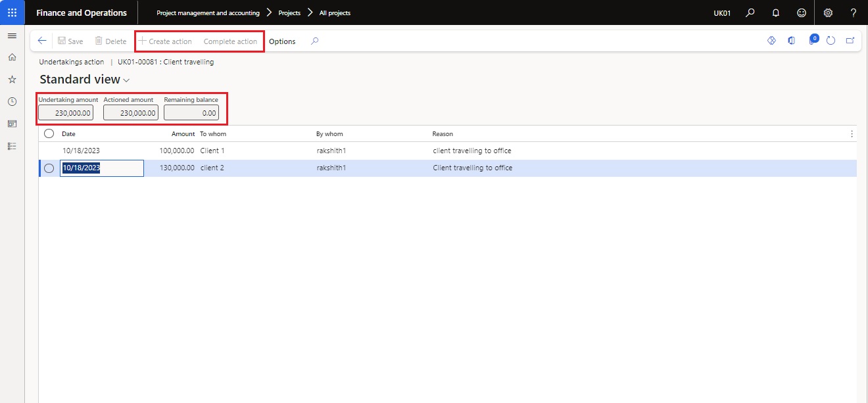Click rakshith1 in the Client 1 row
Image resolution: width=868 pixels, height=403 pixels.
point(331,151)
